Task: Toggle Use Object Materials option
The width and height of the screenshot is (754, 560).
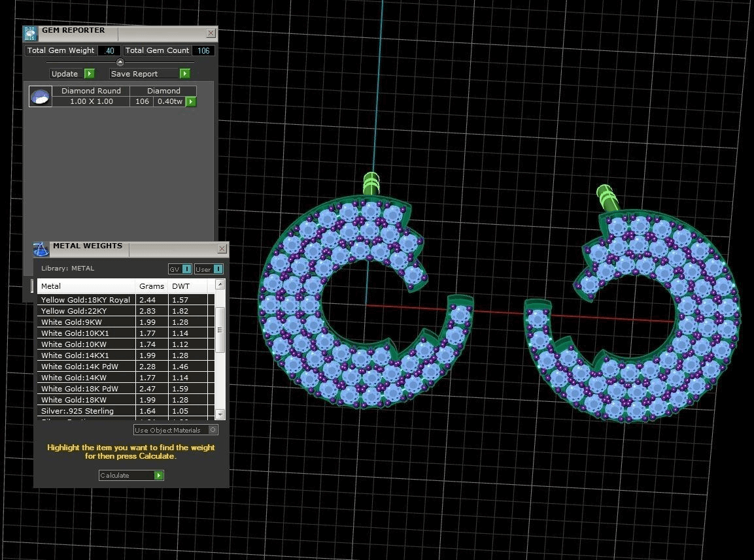Action: (213, 430)
